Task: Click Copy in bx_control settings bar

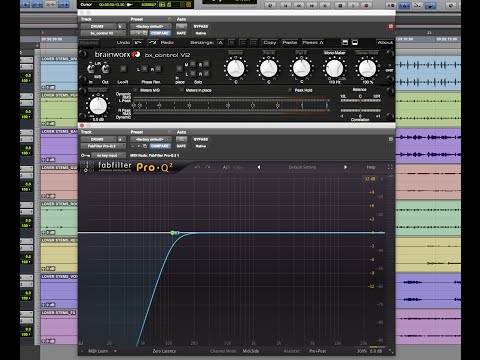Action: (x=269, y=43)
